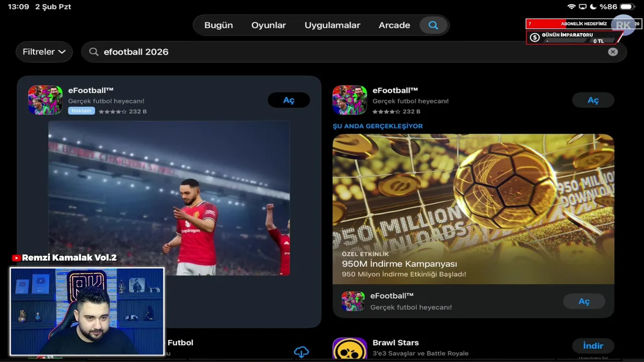Click the ABONELİK HEDEFİMİZ progress bar
644x362 pixels.
pyautogui.click(x=584, y=24)
